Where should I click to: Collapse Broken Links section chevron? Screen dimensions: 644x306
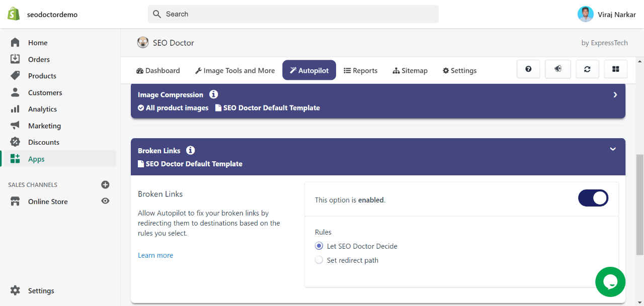click(613, 149)
